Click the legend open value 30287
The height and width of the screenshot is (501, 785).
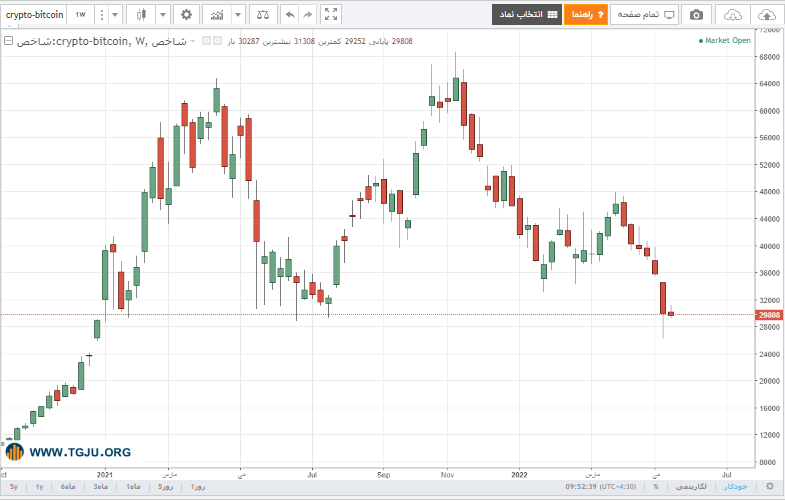[249, 41]
